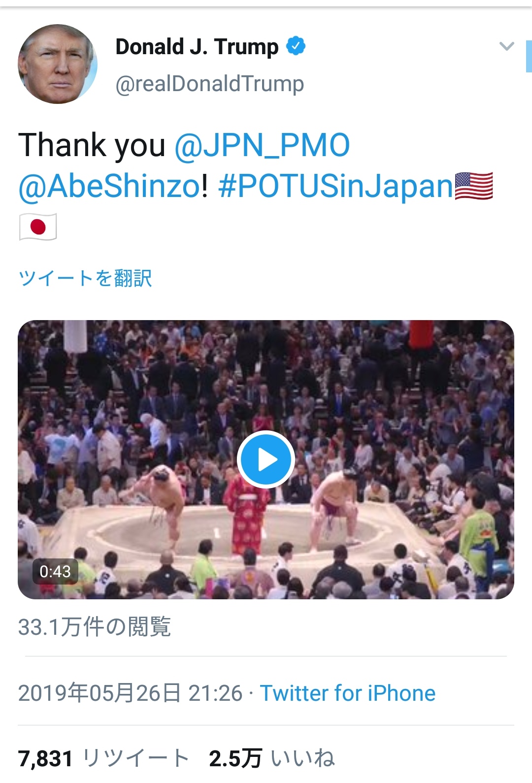
Task: Click the Japan flag emoji
Action: [x=38, y=227]
